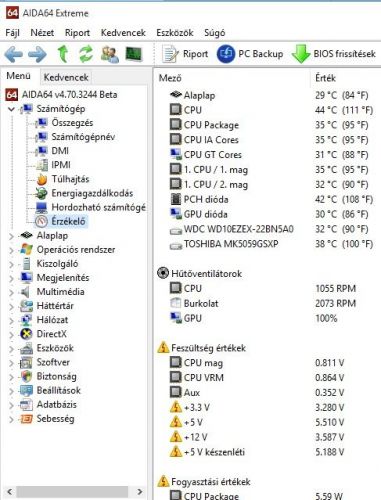Click the Fogyasztási értékek warning icon

[x=163, y=481]
